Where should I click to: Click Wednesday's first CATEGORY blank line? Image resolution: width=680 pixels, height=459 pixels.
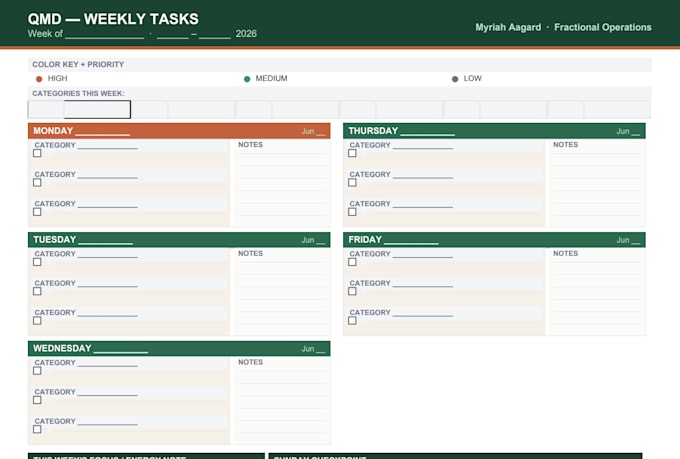pos(108,364)
